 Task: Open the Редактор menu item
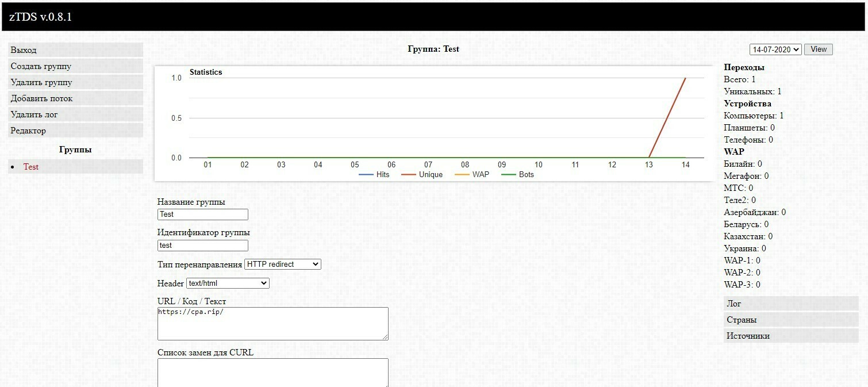click(x=75, y=131)
